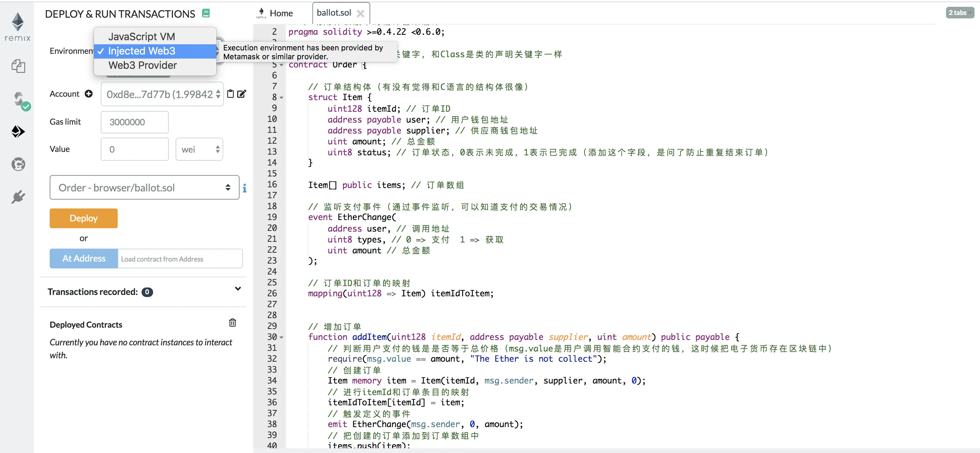980x453 pixels.
Task: Click the orange Deploy button
Action: 83,218
